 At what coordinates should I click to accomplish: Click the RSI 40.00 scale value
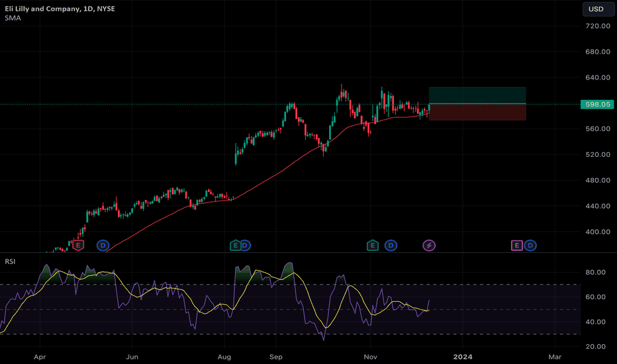tap(595, 322)
